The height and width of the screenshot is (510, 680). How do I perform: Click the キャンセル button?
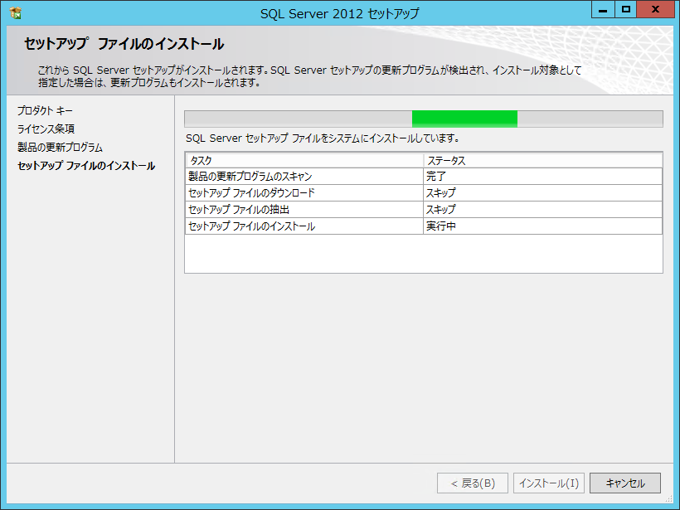click(x=625, y=483)
